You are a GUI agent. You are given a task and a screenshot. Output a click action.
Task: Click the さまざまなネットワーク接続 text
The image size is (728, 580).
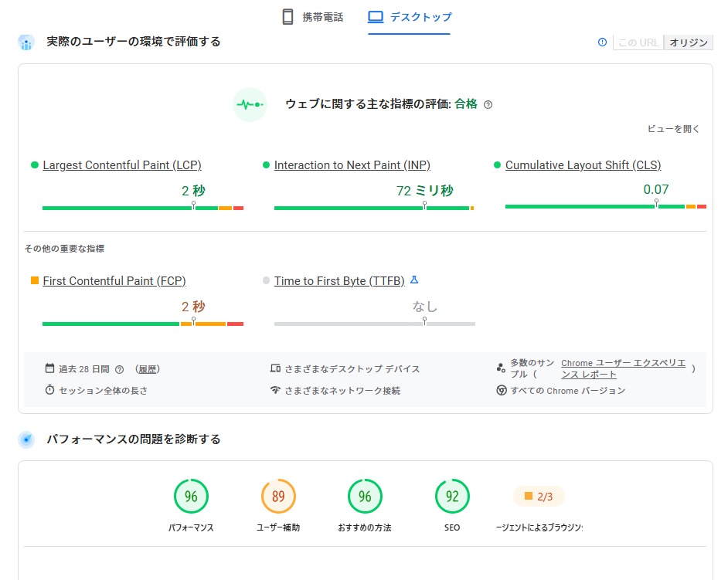point(342,391)
